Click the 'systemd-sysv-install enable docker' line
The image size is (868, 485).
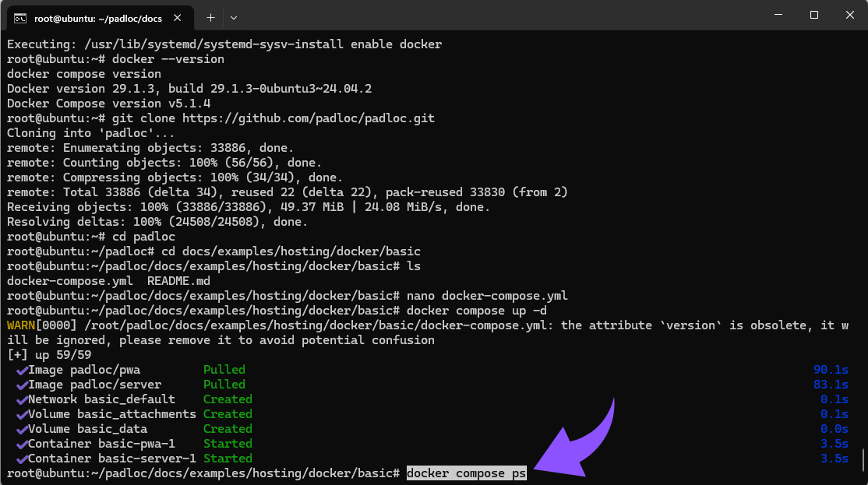point(224,44)
